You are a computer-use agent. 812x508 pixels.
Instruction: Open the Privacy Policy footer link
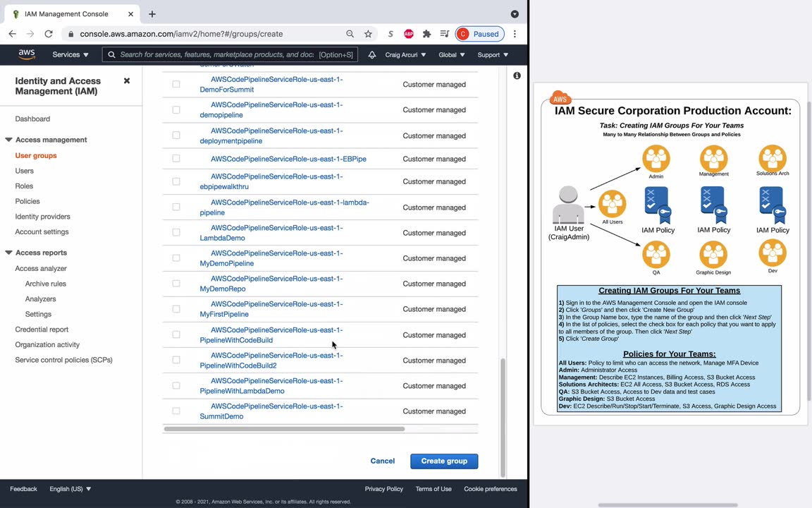[x=383, y=489]
